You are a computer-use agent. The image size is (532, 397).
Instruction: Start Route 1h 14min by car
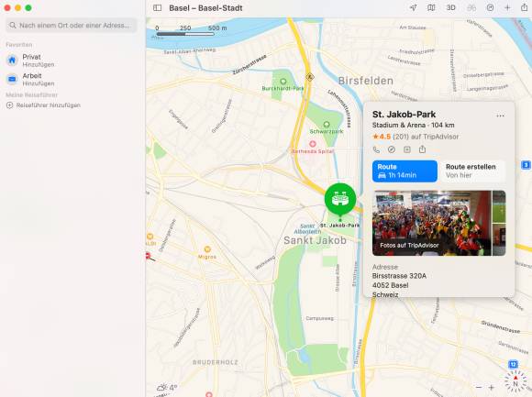[x=405, y=171]
